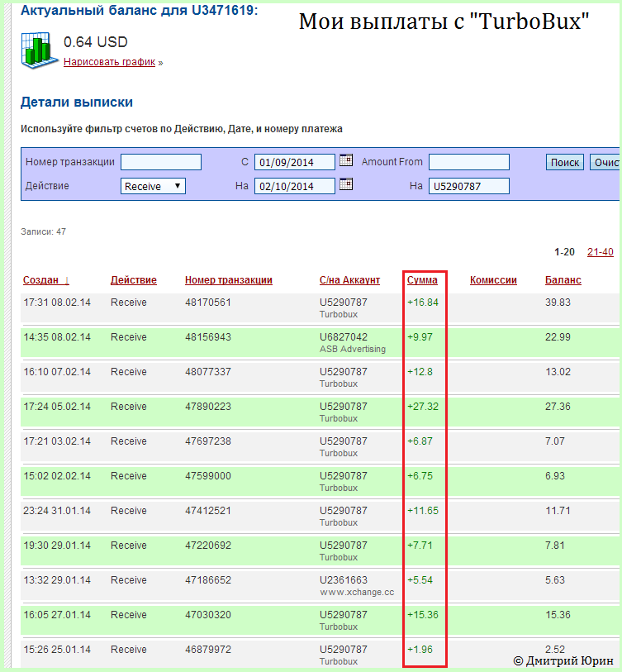Click the start date field 01/09/2014

click(295, 162)
